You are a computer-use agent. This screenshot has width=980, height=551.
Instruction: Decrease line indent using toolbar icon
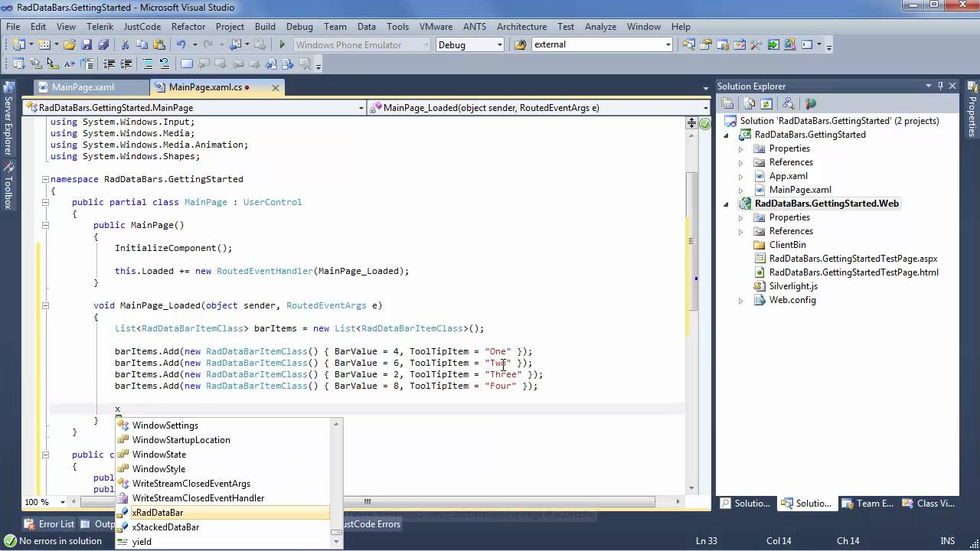click(109, 64)
